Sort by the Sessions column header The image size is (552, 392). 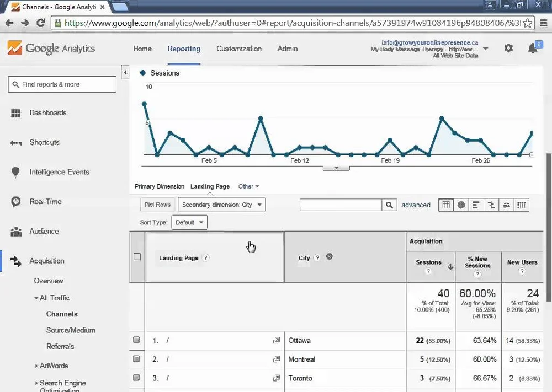(x=428, y=262)
